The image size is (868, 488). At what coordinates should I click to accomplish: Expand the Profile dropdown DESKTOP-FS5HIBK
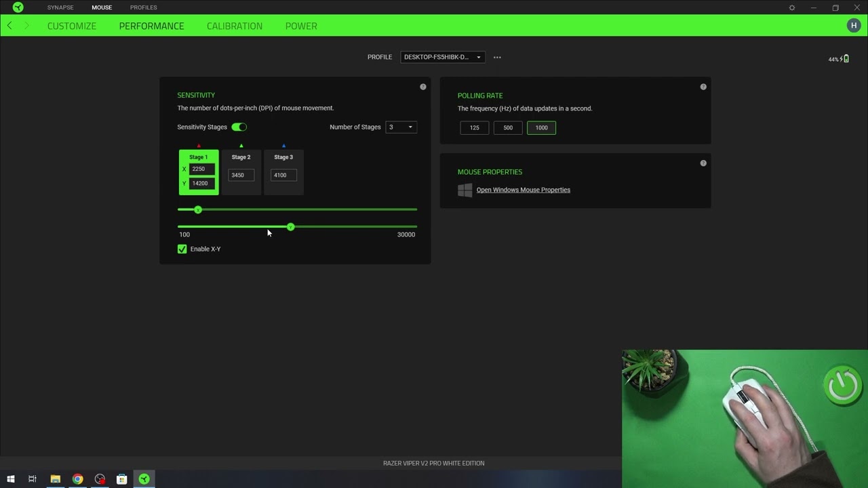point(442,57)
